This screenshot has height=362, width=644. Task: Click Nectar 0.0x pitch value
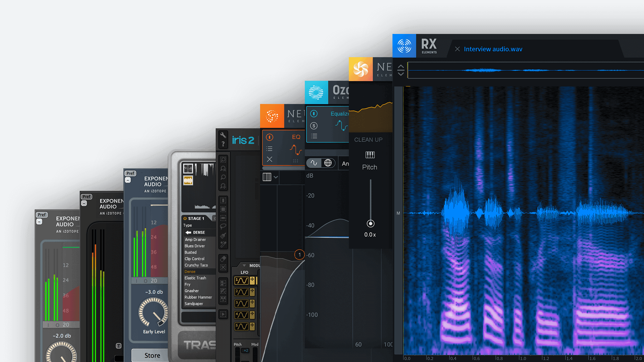click(370, 235)
